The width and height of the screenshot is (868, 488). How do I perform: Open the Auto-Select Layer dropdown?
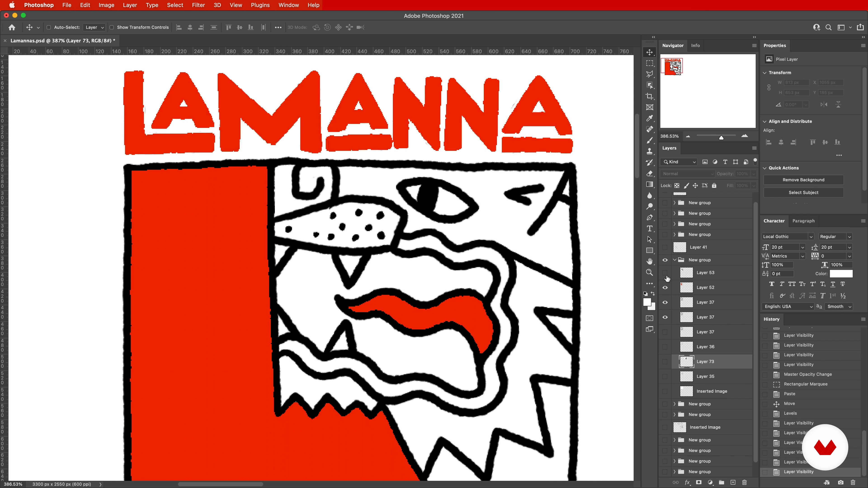(94, 27)
